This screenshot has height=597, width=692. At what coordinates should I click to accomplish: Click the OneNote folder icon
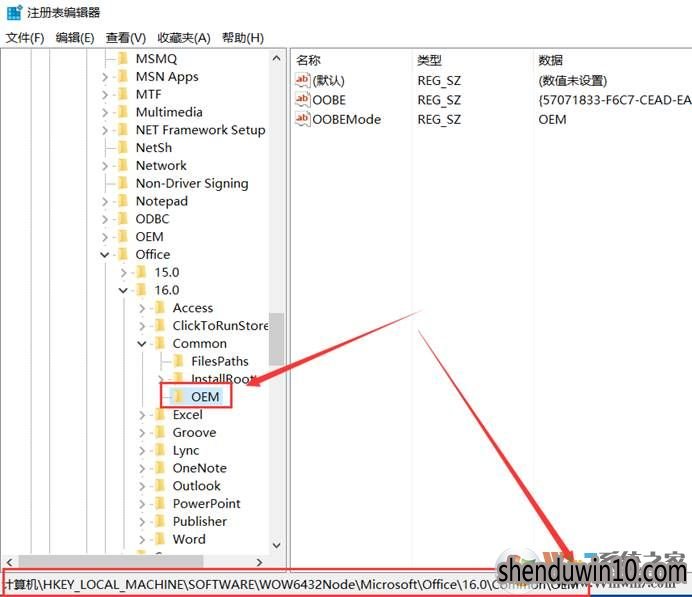click(160, 468)
